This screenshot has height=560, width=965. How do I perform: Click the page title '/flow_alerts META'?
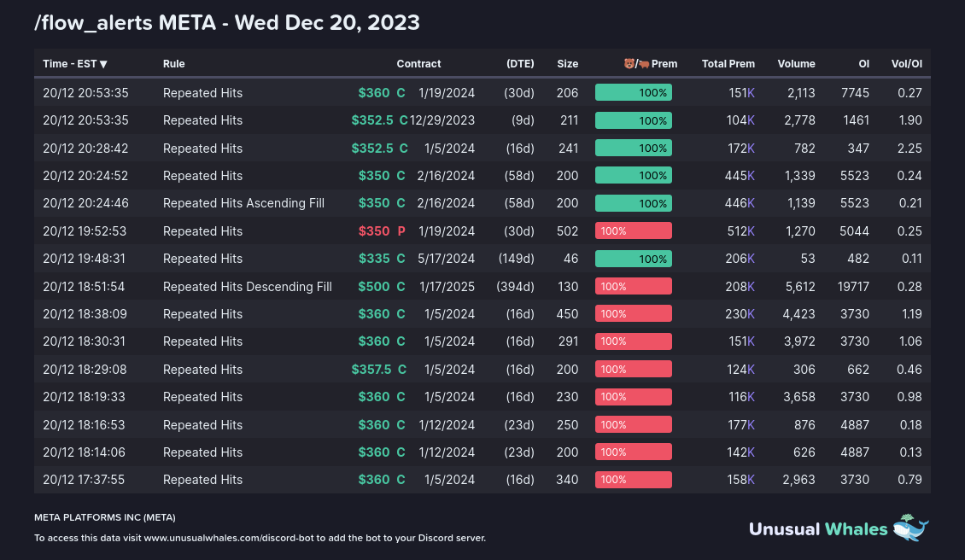(125, 23)
